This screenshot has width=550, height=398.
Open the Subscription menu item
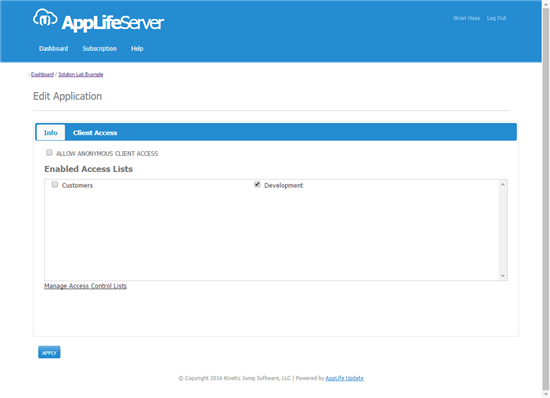point(100,48)
